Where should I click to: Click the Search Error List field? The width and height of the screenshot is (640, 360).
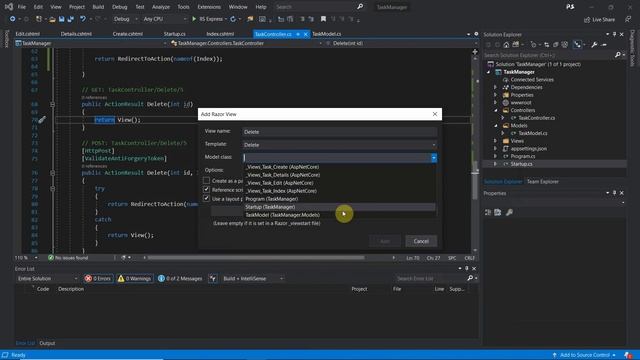(431, 278)
